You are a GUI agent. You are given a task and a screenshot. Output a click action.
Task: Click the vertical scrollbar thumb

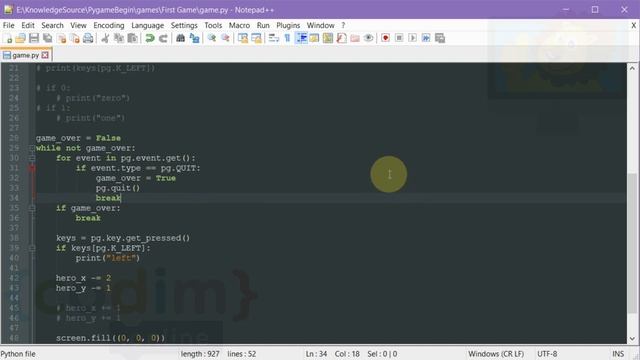(632, 244)
